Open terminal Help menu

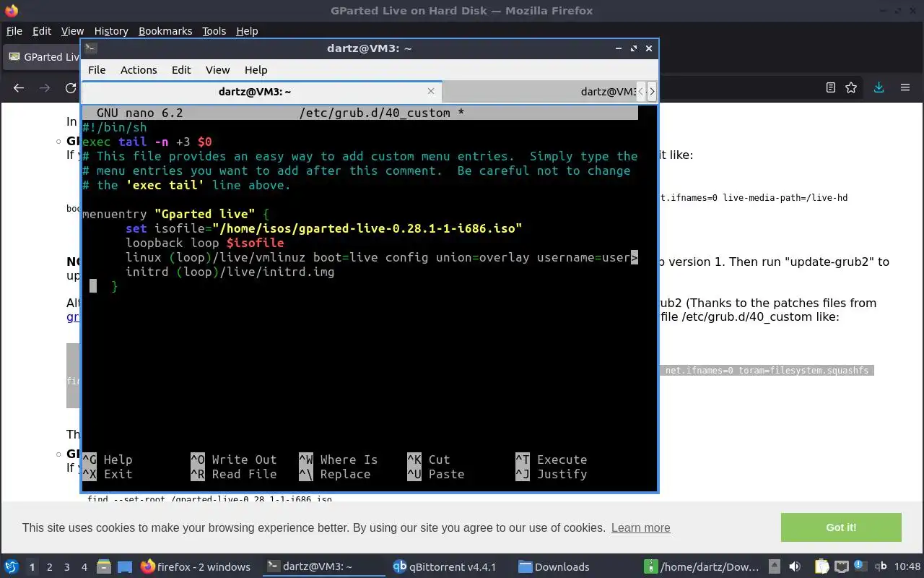point(256,70)
